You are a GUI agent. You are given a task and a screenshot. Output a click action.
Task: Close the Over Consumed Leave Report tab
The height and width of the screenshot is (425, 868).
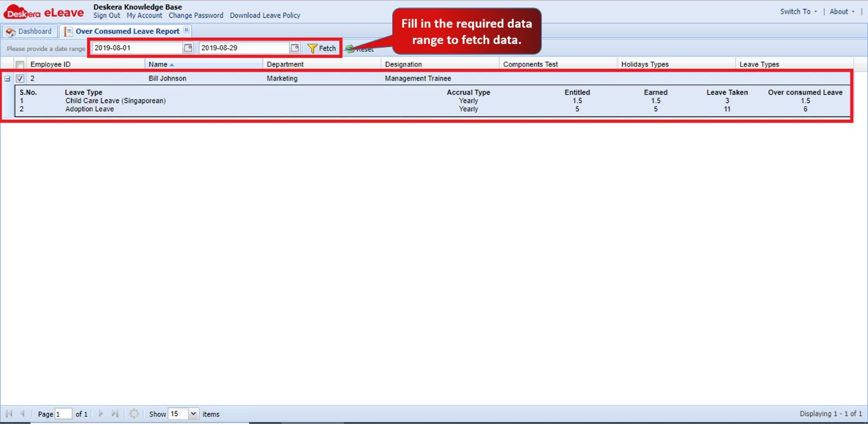[186, 30]
